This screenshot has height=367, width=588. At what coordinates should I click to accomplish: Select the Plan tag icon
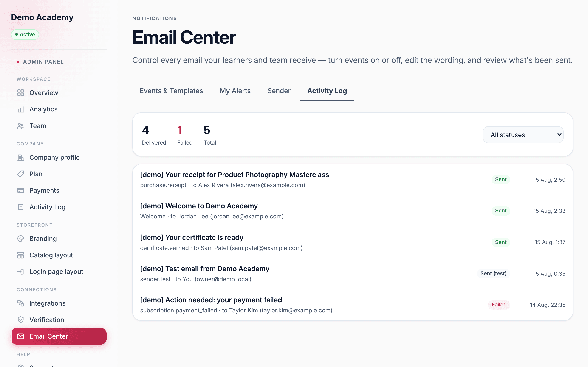click(x=21, y=174)
